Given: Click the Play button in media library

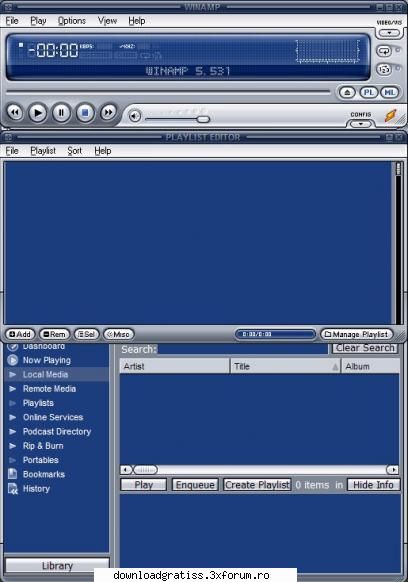Looking at the screenshot, I should coord(144,485).
